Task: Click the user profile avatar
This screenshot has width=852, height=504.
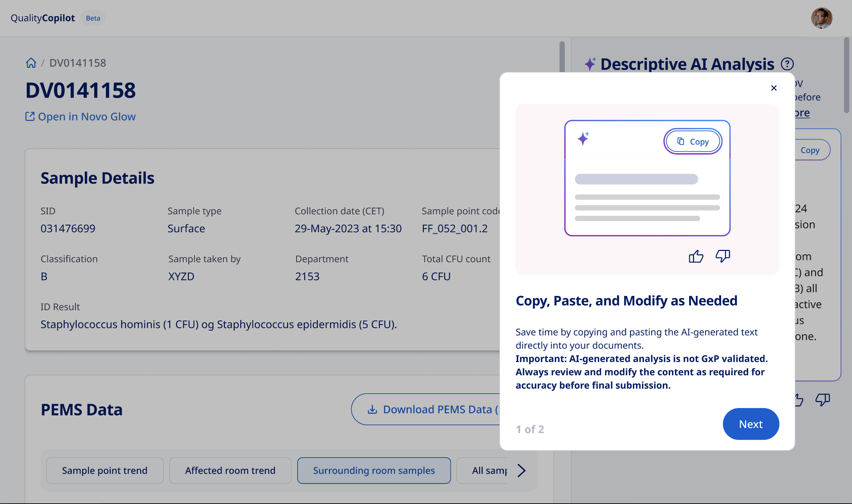Action: (x=822, y=18)
